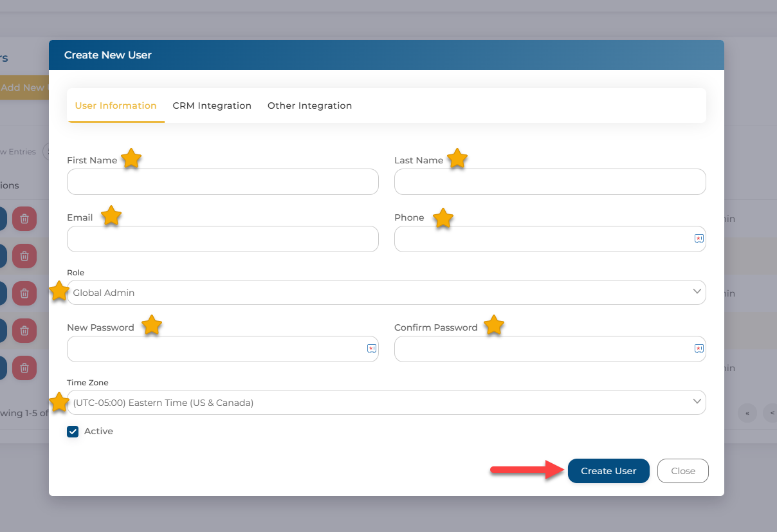The height and width of the screenshot is (532, 777).
Task: Click the topmost red trash delete icon
Action: [24, 219]
